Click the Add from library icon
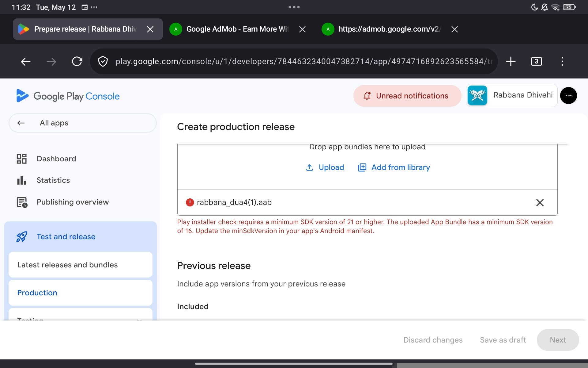This screenshot has width=588, height=368. tap(362, 167)
